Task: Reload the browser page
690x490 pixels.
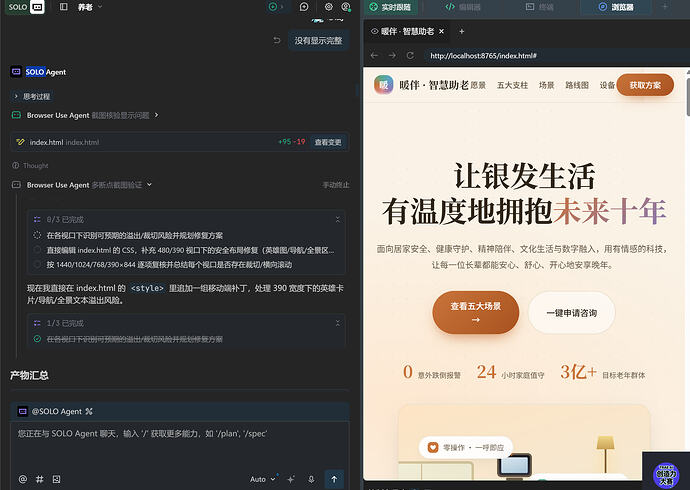Action: 410,55
